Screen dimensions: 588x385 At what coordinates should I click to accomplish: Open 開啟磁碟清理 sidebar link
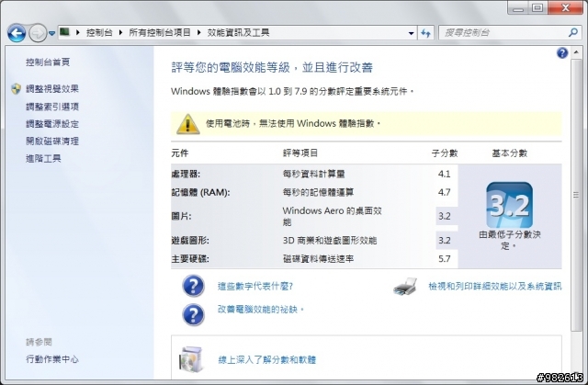point(52,141)
